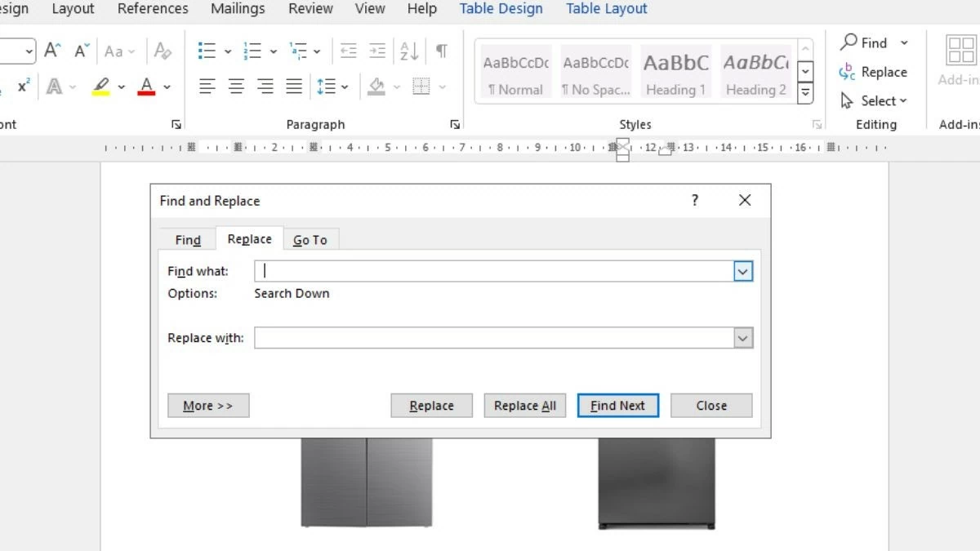980x551 pixels.
Task: Center align the paragraph
Action: (236, 86)
